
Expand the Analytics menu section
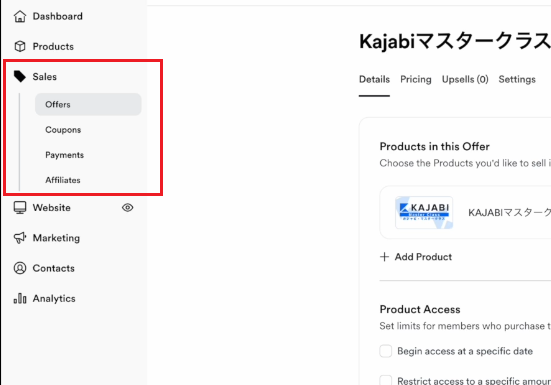[54, 298]
